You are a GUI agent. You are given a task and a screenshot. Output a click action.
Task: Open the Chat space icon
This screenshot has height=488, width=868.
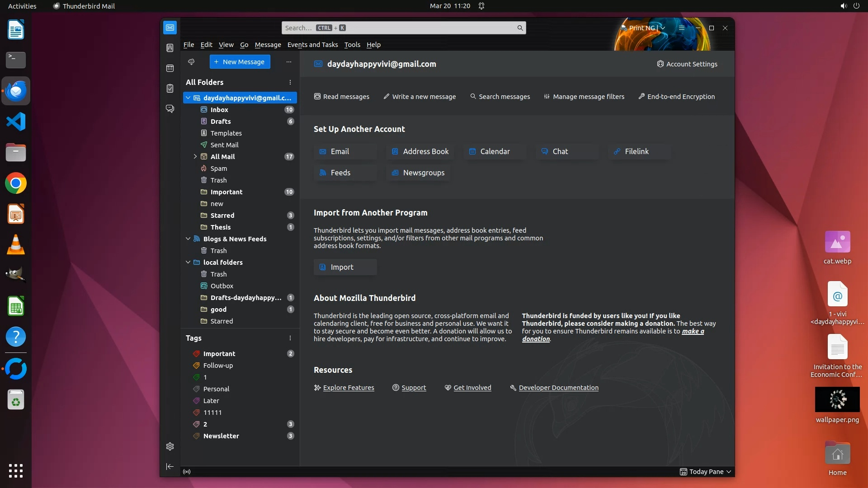(x=170, y=109)
